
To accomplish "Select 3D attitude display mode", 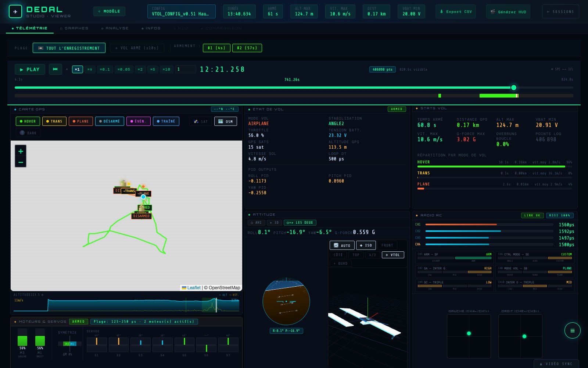I will click(x=275, y=223).
